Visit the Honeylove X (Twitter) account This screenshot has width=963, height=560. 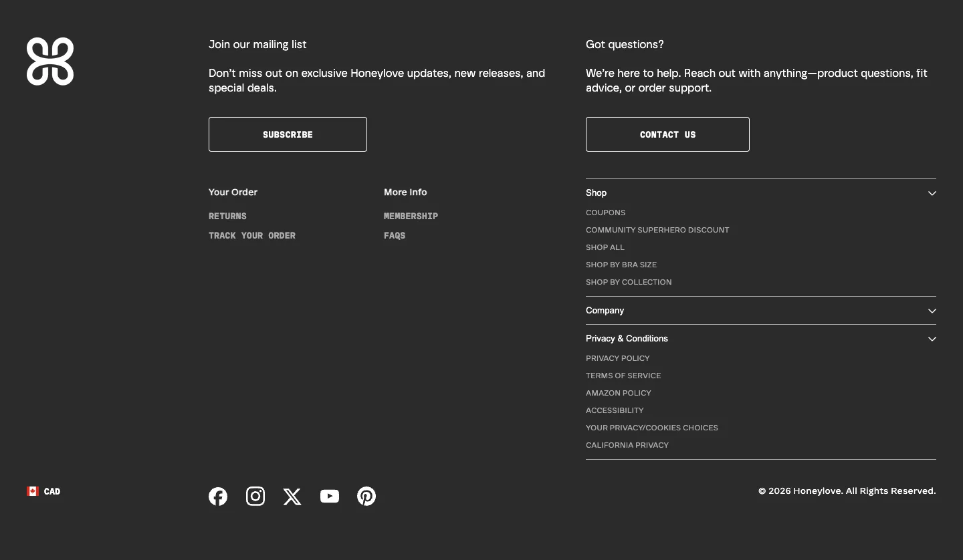(x=292, y=497)
